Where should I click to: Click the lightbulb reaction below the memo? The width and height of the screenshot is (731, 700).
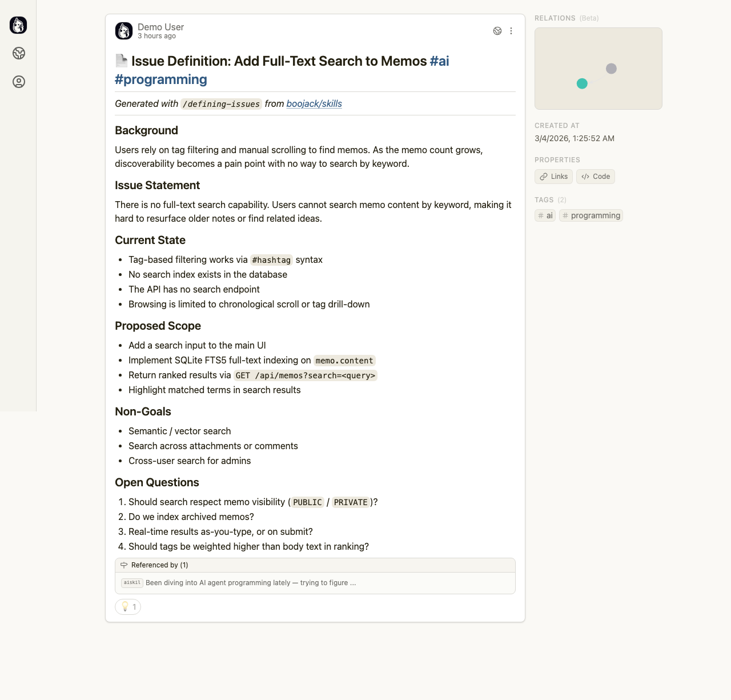click(128, 607)
